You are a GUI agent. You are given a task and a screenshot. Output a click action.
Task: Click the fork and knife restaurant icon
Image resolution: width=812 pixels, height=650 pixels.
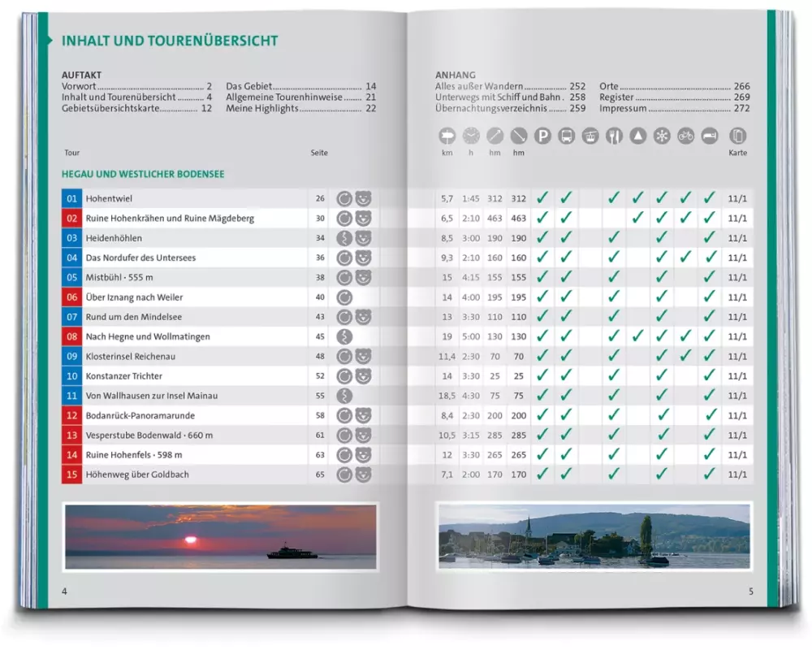point(614,136)
